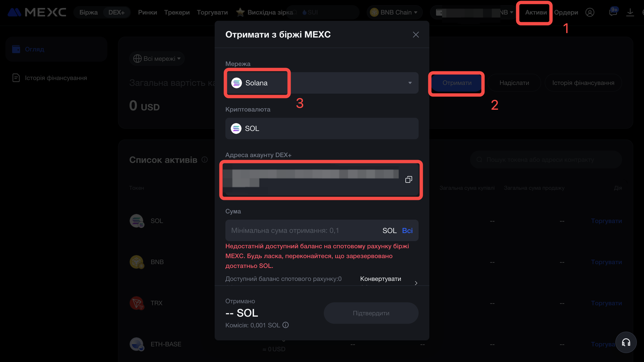Screen dimensions: 644x362
Task: Close the receive from MEXC dialog
Action: point(416,35)
